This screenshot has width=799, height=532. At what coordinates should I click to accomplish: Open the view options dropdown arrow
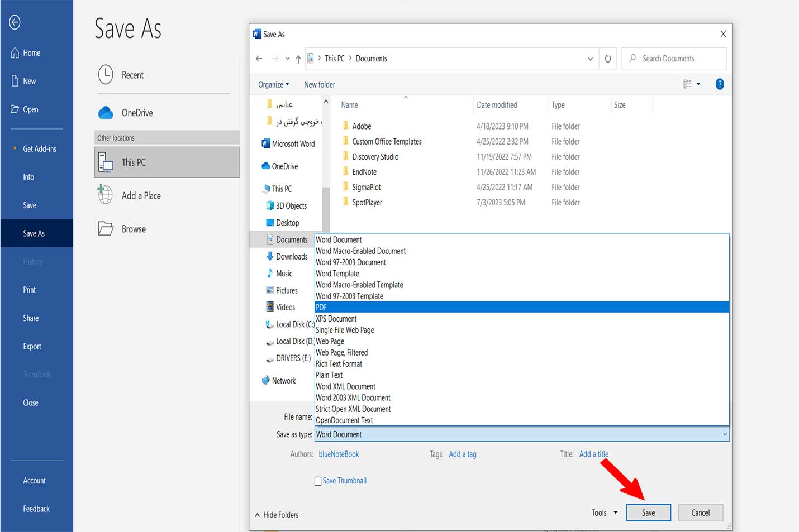tap(698, 84)
